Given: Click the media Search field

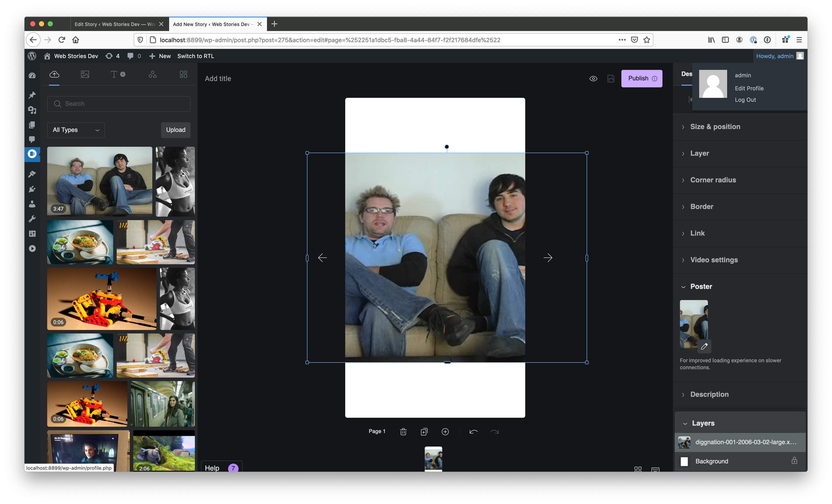Looking at the screenshot, I should click(119, 104).
